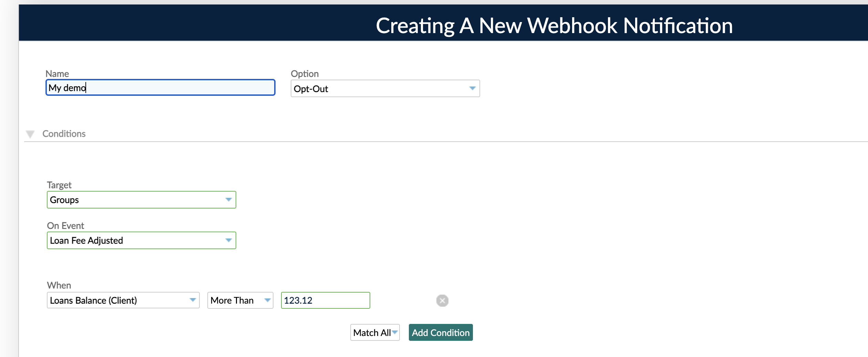Collapse the Conditions section
Screen dimensions: 868x357
coord(30,134)
